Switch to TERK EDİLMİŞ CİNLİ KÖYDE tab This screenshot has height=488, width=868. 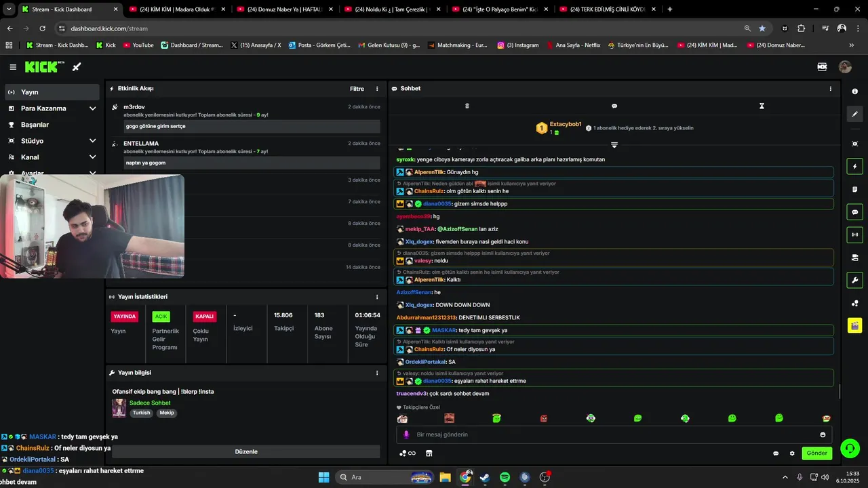click(x=606, y=9)
